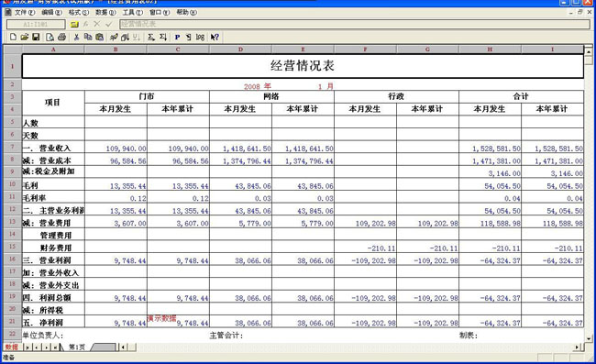
Task: Click the document icon left of 文件 menu
Action: coord(8,12)
